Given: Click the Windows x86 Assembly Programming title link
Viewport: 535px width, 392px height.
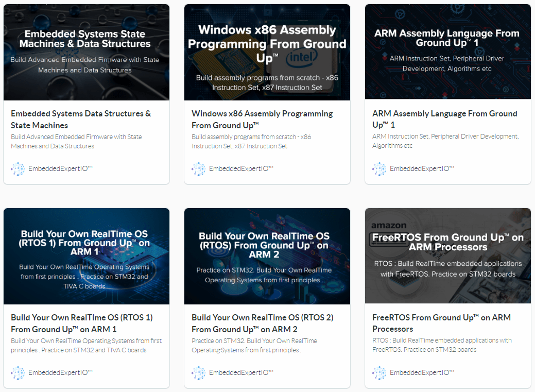Looking at the screenshot, I should [262, 119].
